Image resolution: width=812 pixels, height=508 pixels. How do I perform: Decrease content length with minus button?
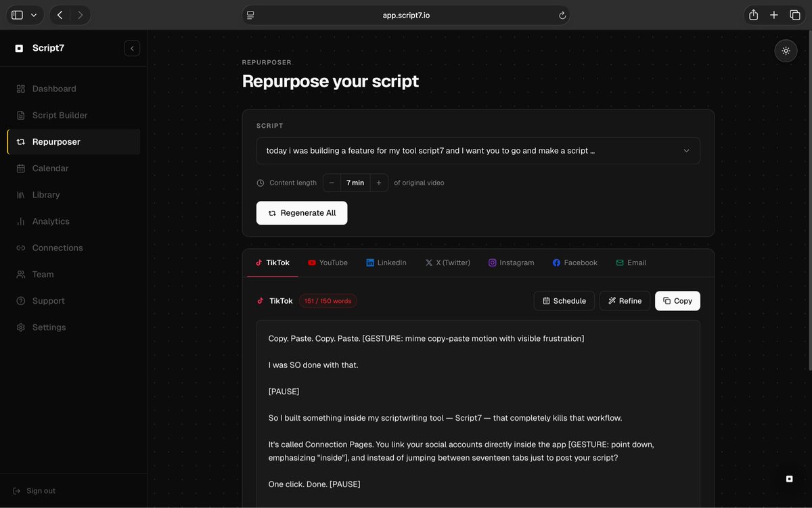coord(332,183)
